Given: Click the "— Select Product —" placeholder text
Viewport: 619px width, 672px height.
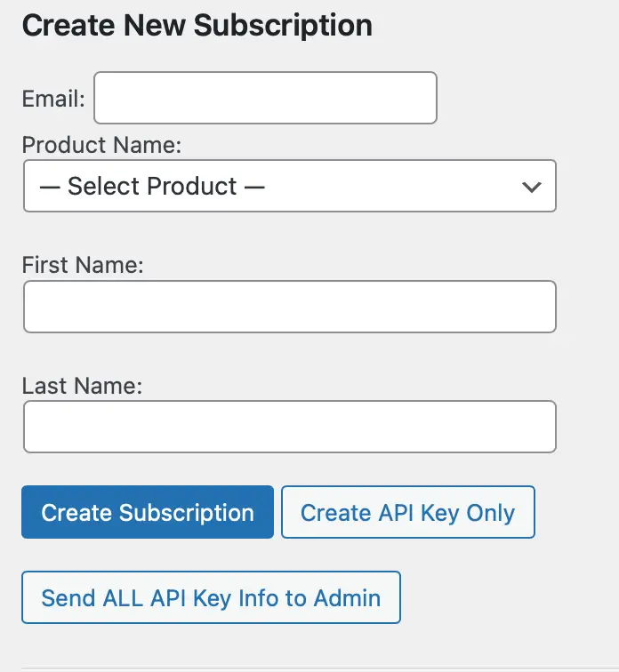Looking at the screenshot, I should pyautogui.click(x=153, y=186).
